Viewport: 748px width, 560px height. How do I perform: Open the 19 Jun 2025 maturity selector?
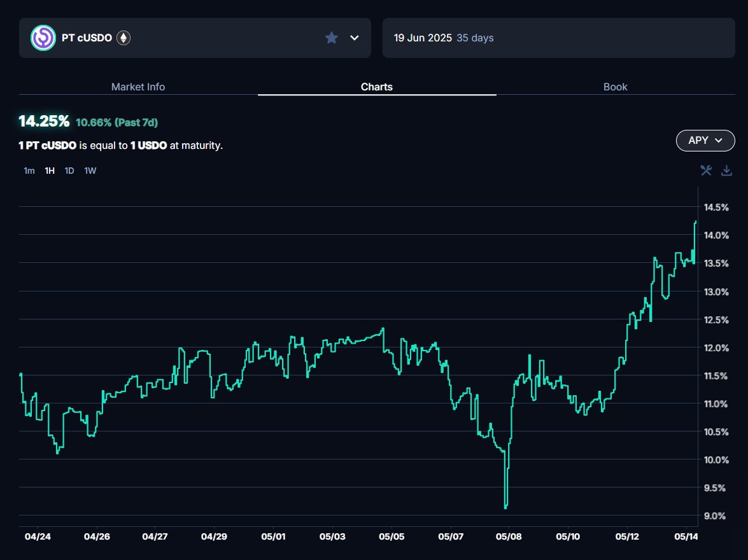[559, 38]
